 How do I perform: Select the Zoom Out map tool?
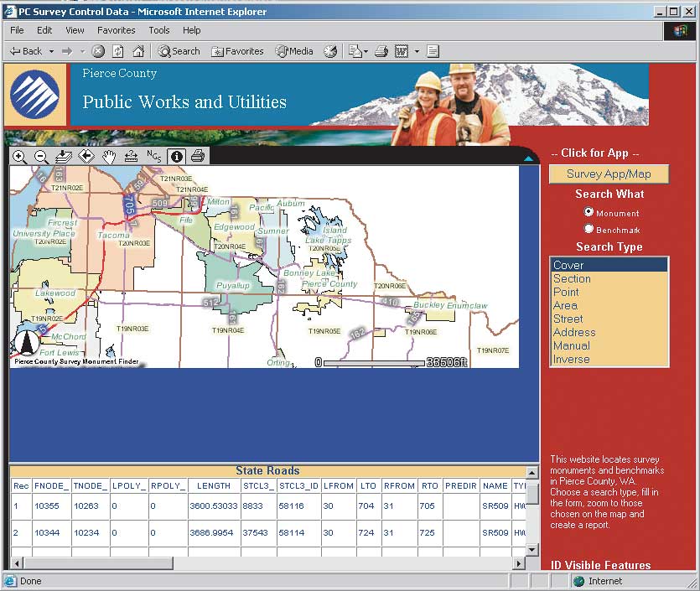click(x=41, y=156)
